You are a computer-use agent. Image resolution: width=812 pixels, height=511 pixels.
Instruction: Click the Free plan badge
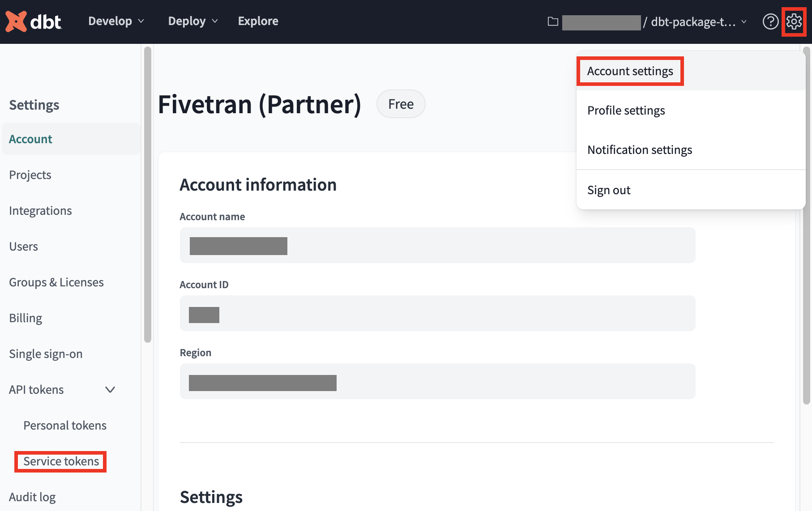pos(401,104)
